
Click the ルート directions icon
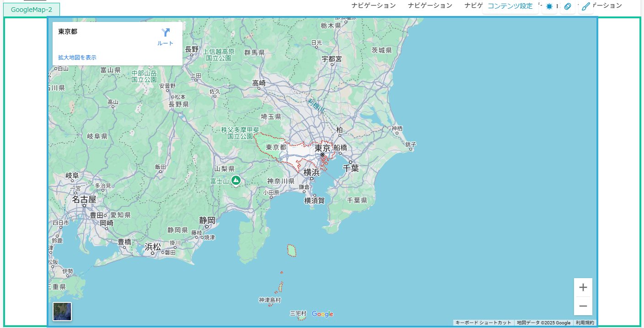pos(166,32)
